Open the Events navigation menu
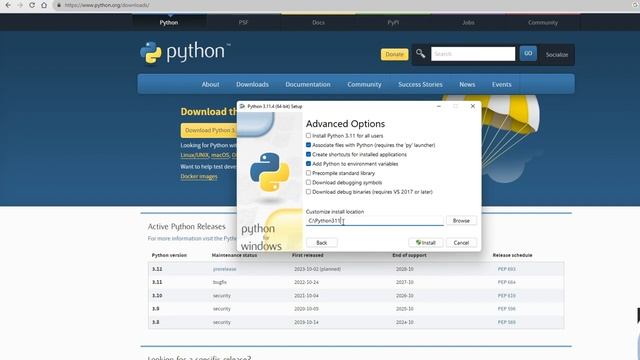Image resolution: width=640 pixels, height=360 pixels. (501, 84)
